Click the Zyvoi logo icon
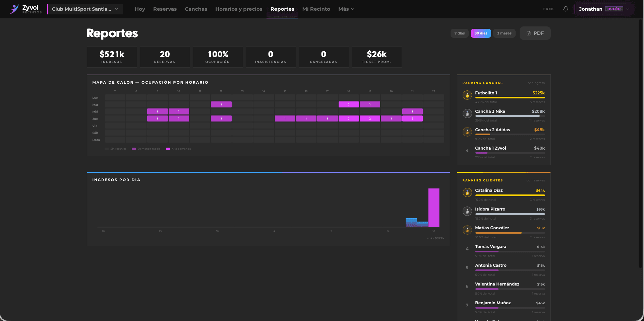This screenshot has width=644, height=321. (14, 9)
